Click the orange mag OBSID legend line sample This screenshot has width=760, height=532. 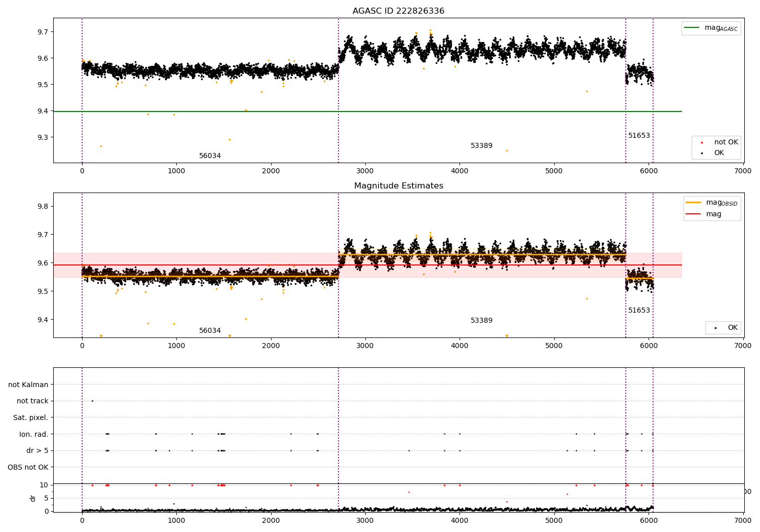693,202
